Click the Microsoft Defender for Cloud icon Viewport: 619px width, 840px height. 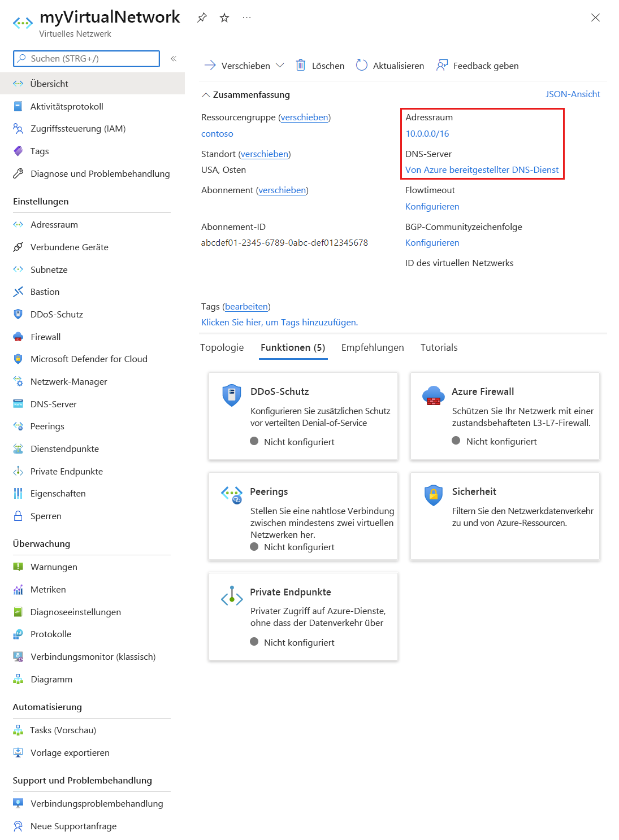coord(18,359)
